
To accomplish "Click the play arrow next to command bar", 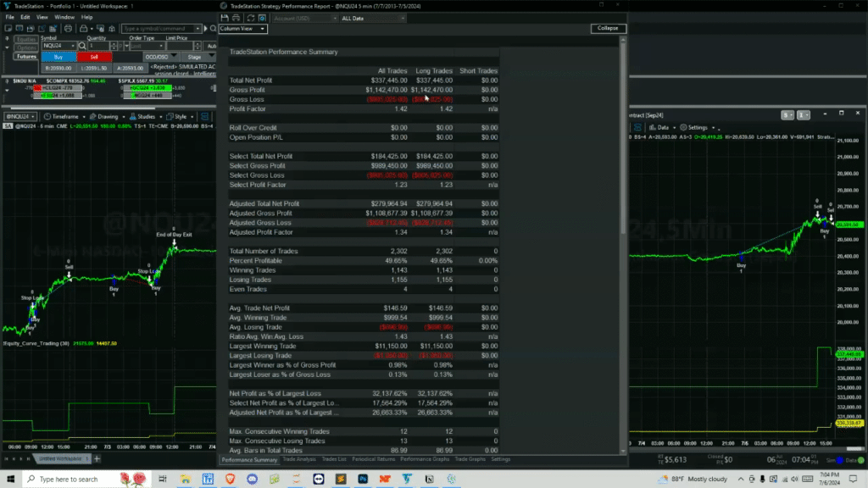I will 205,28.
